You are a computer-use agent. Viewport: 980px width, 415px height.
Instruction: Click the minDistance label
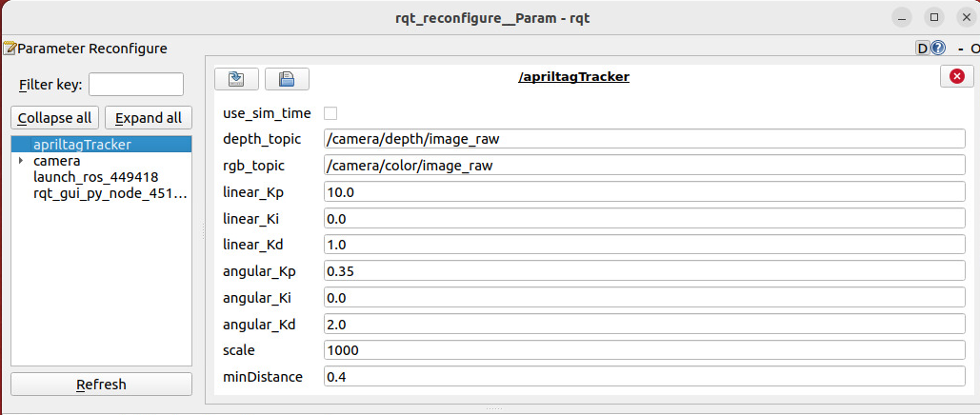[x=263, y=377]
